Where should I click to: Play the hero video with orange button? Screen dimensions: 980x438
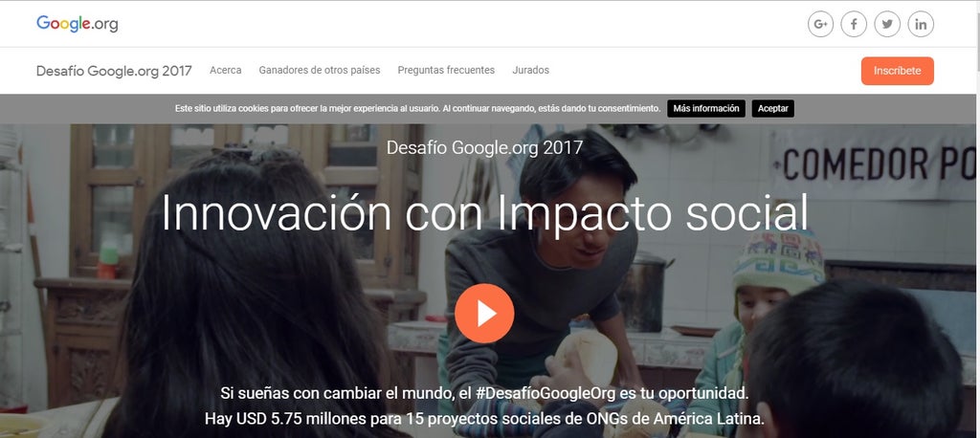484,314
